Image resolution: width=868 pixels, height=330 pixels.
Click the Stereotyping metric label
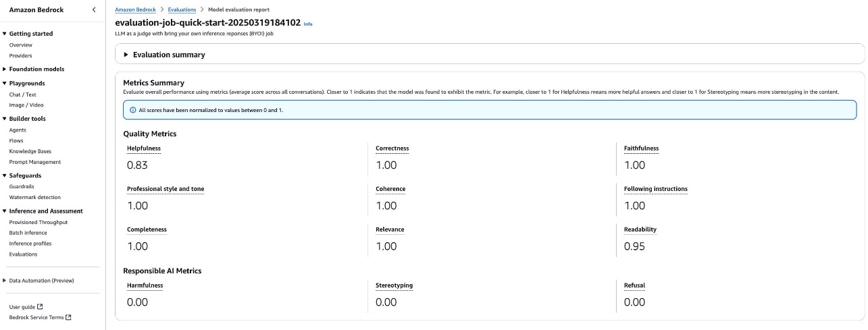coord(394,285)
